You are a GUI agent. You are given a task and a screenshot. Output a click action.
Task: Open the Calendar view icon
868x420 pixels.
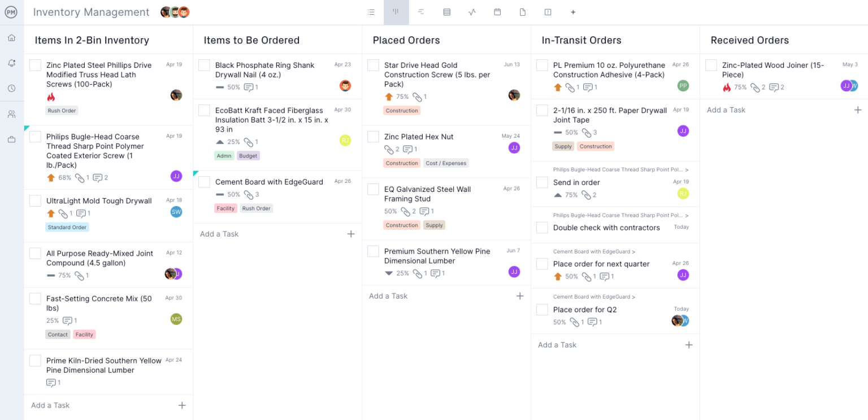click(497, 12)
